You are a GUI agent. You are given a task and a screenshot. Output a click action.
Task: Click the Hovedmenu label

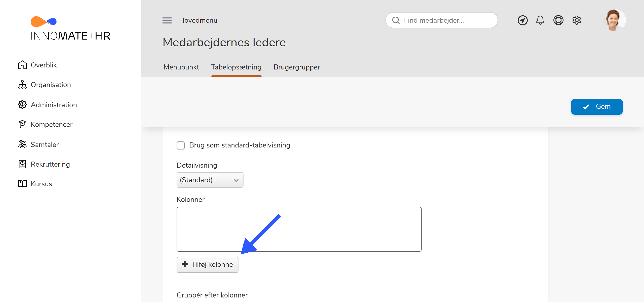pyautogui.click(x=198, y=20)
